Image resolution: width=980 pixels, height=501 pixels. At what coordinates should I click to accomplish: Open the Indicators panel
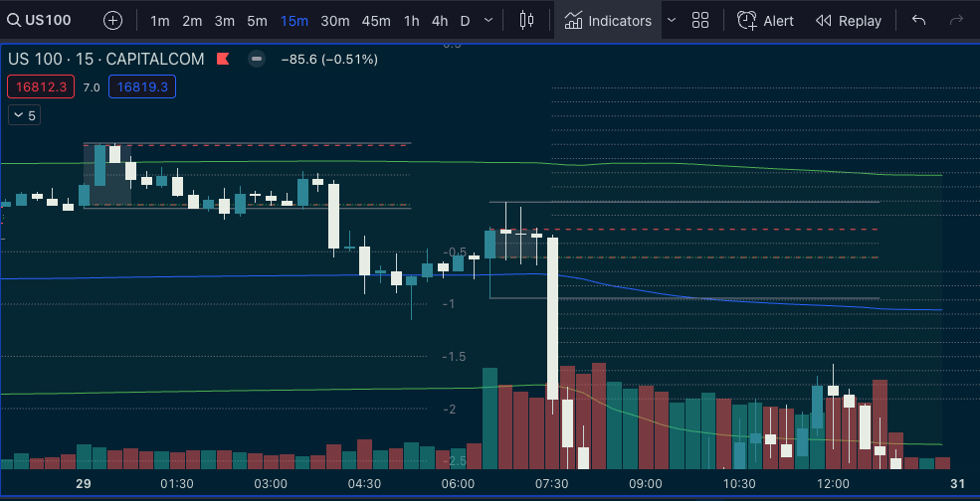(608, 20)
